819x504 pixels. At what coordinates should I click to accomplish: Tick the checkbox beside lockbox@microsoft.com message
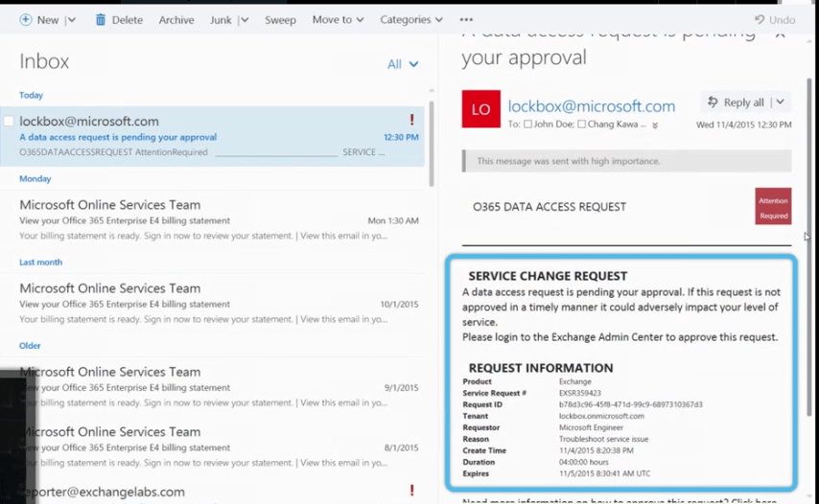[9, 122]
